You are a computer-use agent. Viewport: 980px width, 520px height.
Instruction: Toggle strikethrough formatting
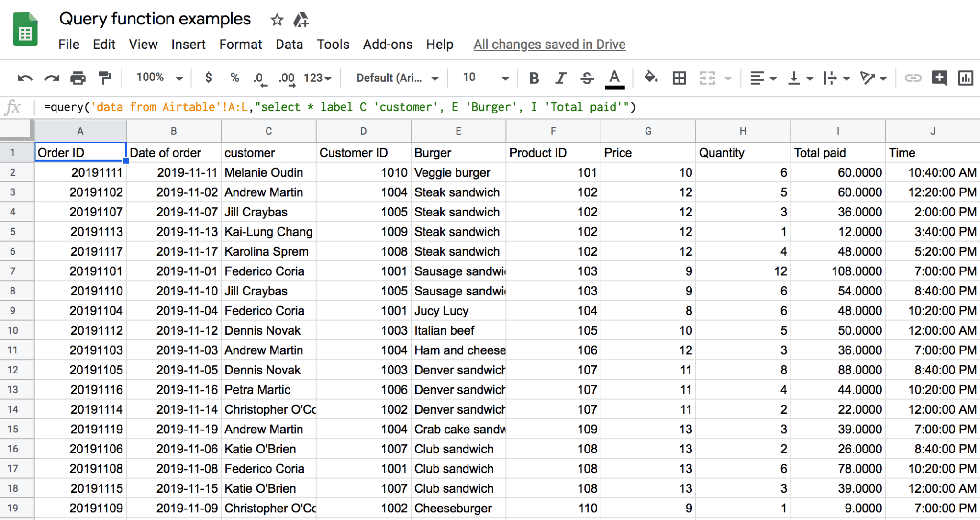coord(587,78)
